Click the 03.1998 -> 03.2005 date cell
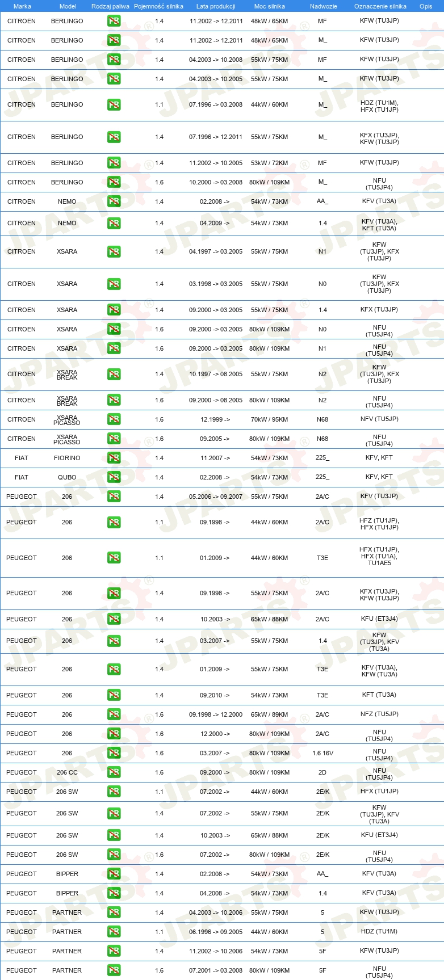This screenshot has width=444, height=980. 216,284
